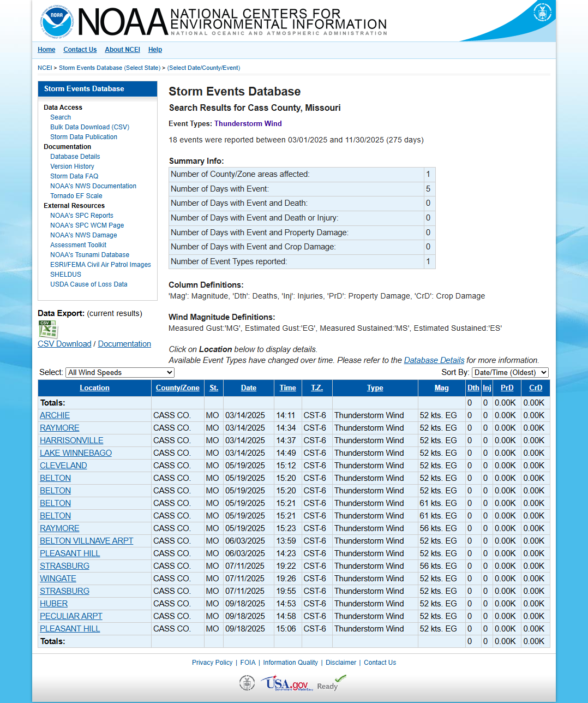The image size is (588, 703).
Task: Open Bulk Data Download (CSV) sidebar link
Action: coord(89,127)
